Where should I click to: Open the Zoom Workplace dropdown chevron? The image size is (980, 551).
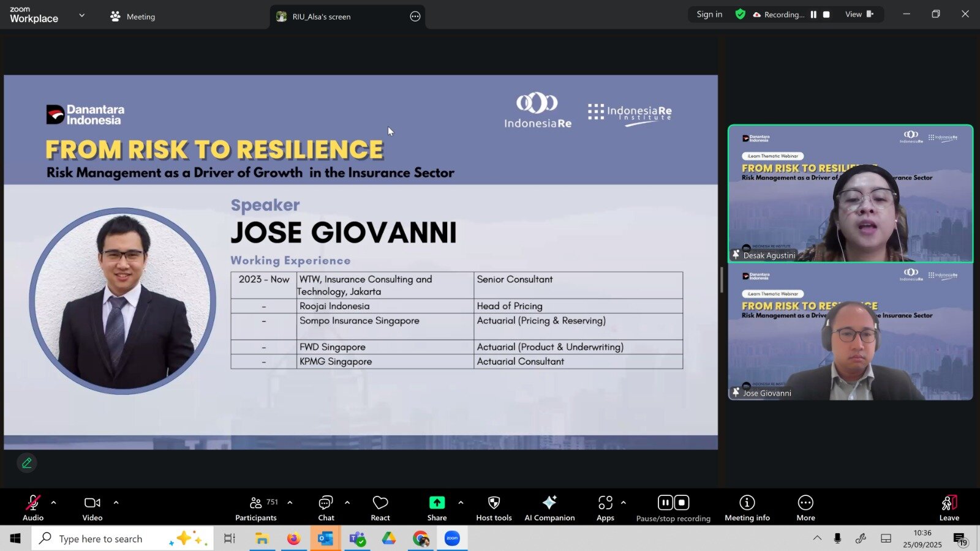click(82, 15)
